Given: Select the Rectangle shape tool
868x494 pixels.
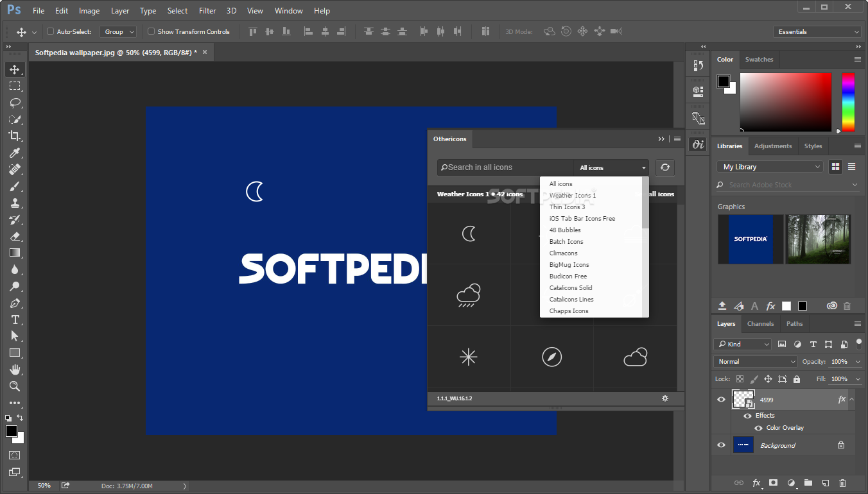Looking at the screenshot, I should coord(15,353).
